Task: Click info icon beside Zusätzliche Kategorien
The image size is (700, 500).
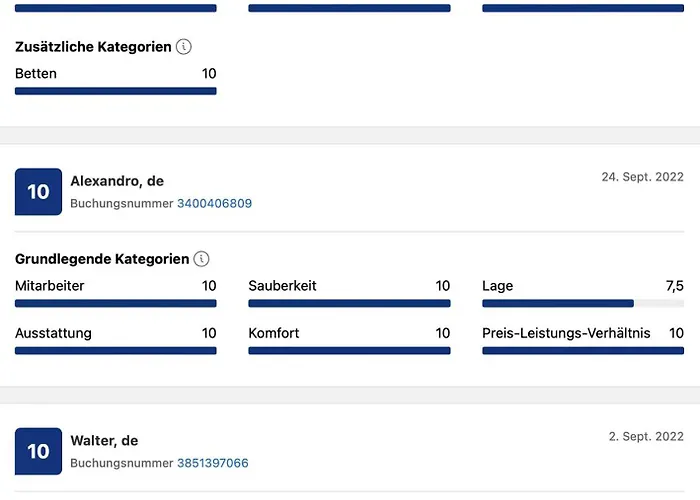Action: pos(184,47)
